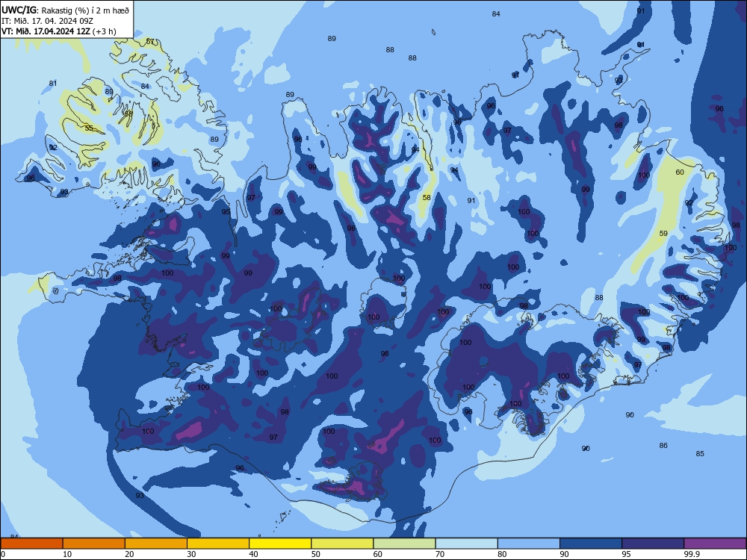
Task: Click the map value '95' near the west coast
Action: [x=226, y=212]
